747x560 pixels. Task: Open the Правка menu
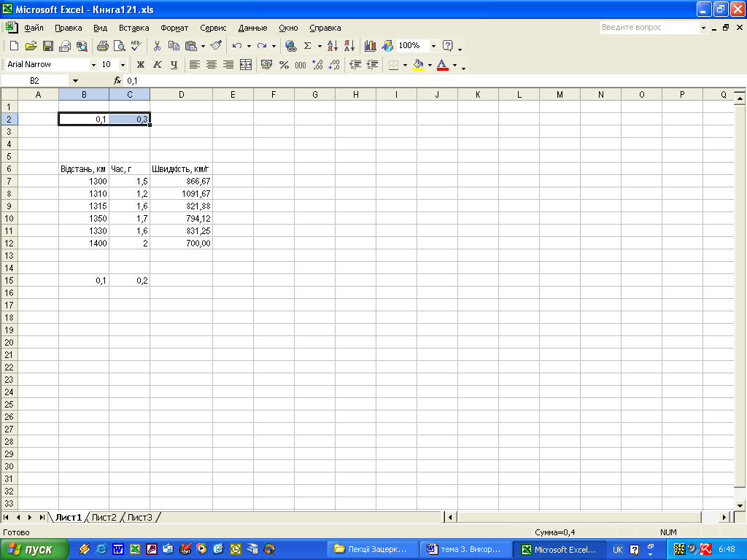tap(68, 28)
